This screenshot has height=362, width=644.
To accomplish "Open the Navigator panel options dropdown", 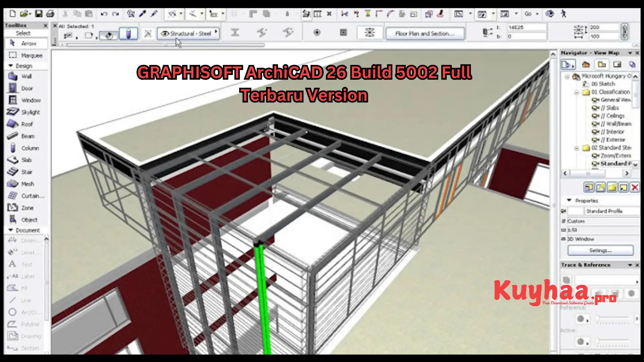I will tap(630, 53).
